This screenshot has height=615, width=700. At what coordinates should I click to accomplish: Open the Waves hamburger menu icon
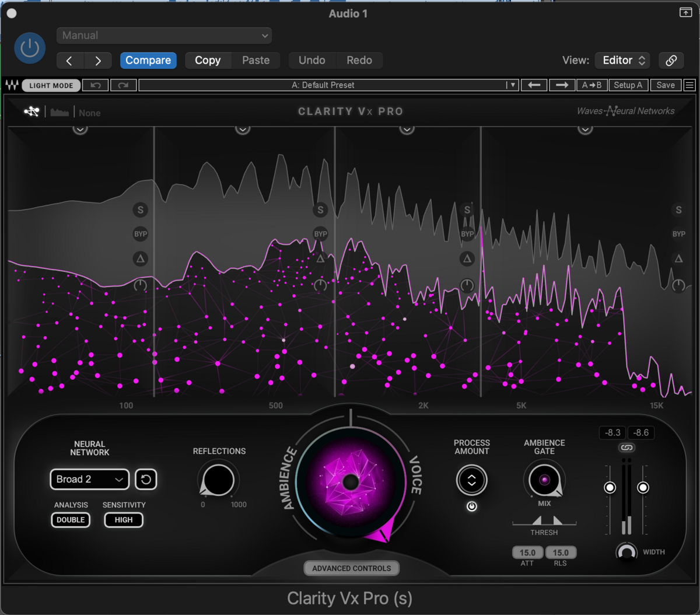pos(689,85)
